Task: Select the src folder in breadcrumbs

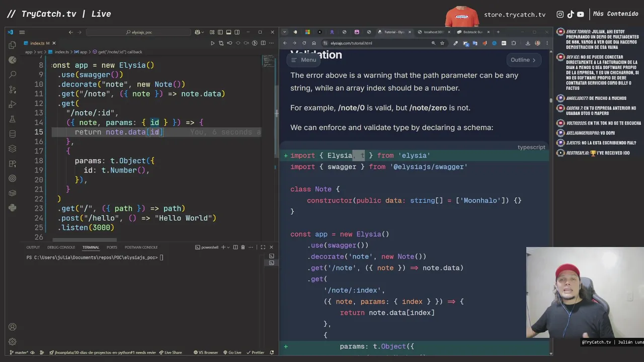Action: (40, 52)
